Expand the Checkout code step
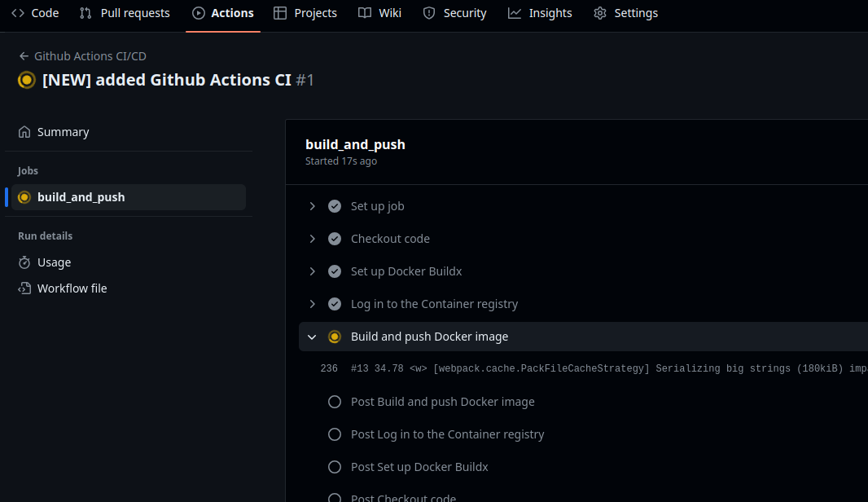The width and height of the screenshot is (868, 502). coord(312,239)
